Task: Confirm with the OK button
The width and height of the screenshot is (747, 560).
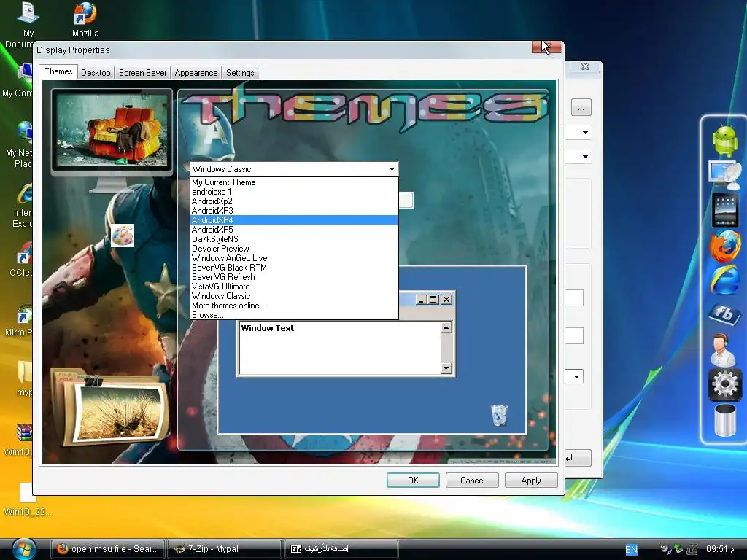Action: 413,481
